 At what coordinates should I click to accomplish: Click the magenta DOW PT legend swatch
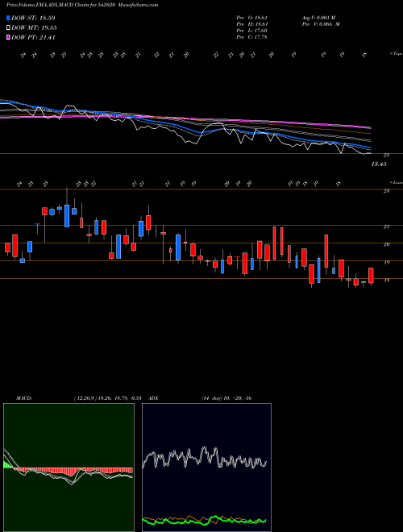tap(8, 38)
